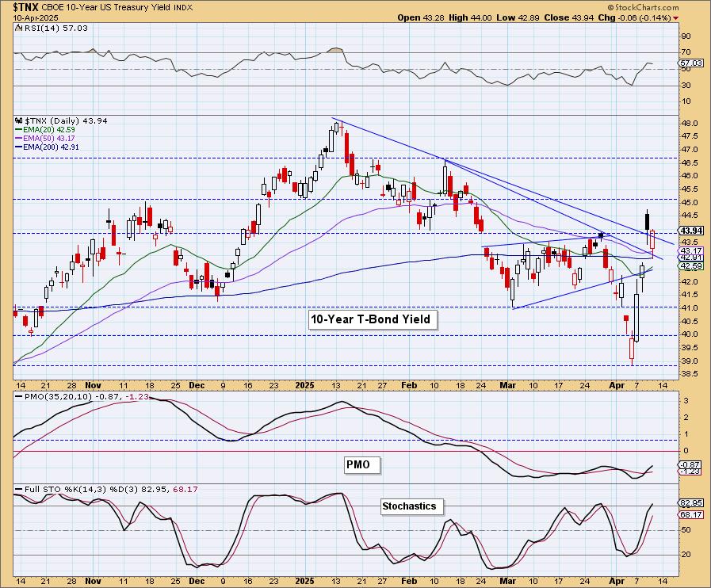The width and height of the screenshot is (711, 588).
Task: Click the RSI(14) indicator legend icon
Action: (18, 28)
